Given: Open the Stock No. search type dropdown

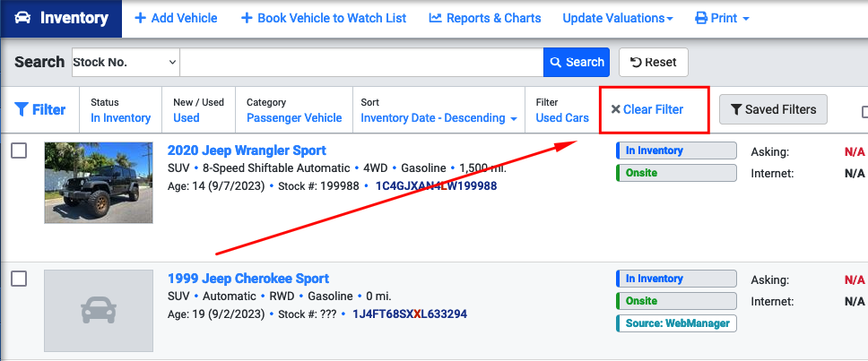Looking at the screenshot, I should [126, 62].
